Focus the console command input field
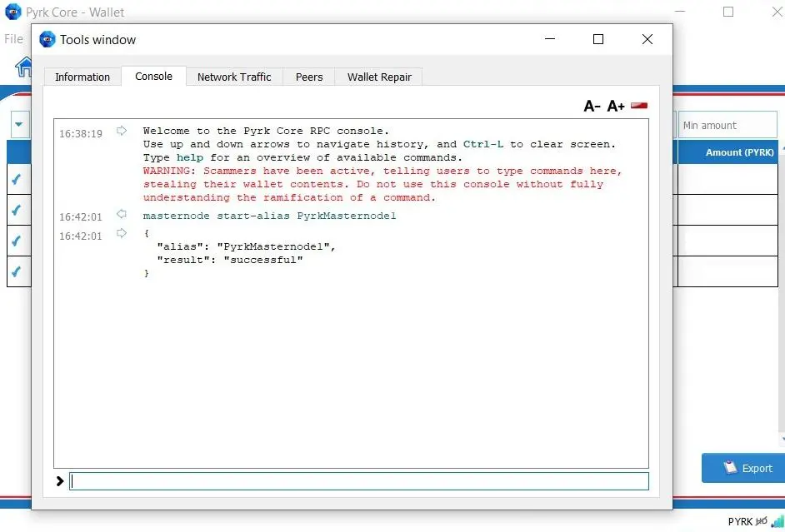The height and width of the screenshot is (532, 785). pyautogui.click(x=359, y=481)
